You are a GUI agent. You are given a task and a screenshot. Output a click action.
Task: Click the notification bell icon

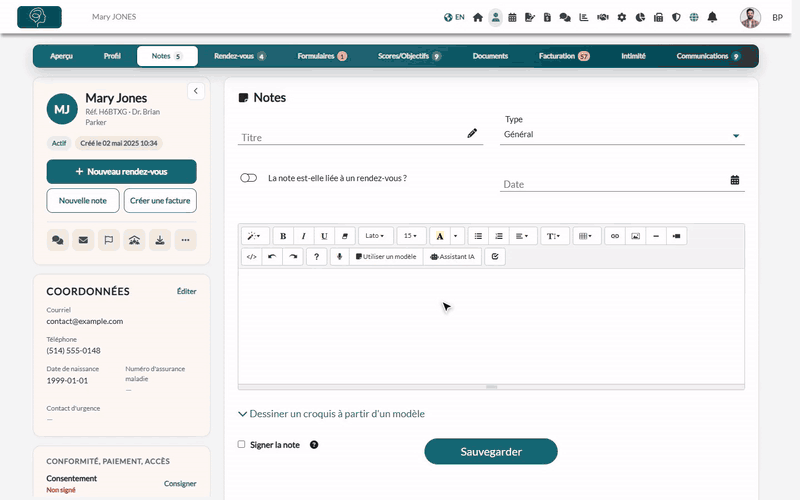pyautogui.click(x=712, y=17)
